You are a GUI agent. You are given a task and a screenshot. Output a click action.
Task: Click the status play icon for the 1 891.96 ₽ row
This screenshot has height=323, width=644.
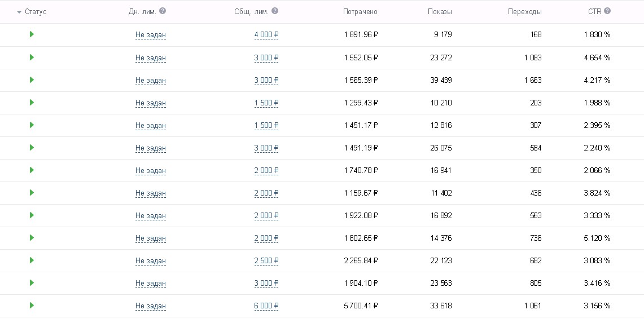32,34
